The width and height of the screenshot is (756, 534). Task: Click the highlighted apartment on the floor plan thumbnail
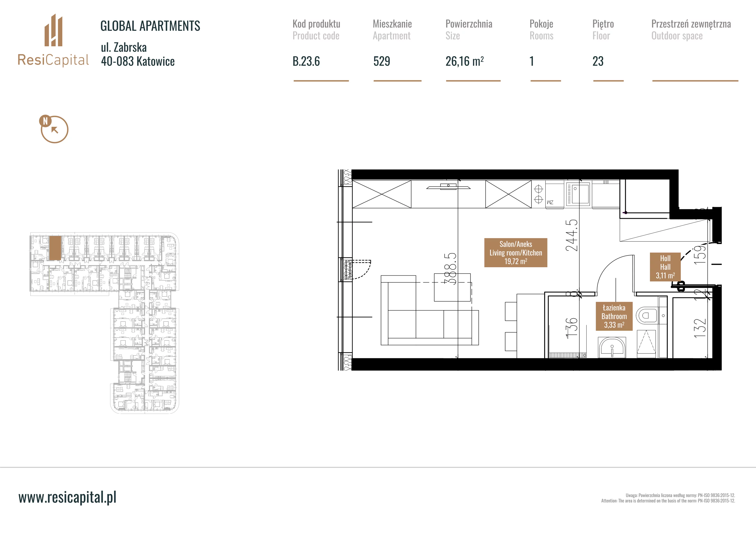tap(55, 248)
